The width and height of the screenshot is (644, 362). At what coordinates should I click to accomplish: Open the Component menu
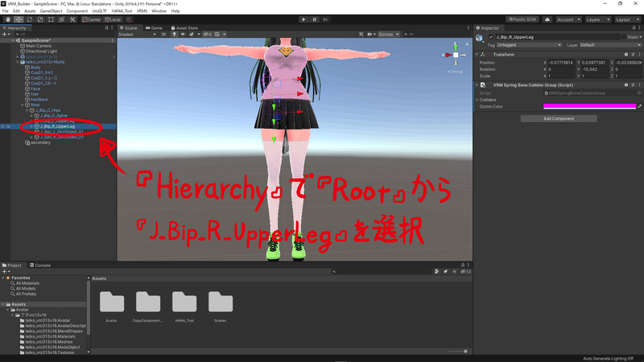(x=76, y=11)
